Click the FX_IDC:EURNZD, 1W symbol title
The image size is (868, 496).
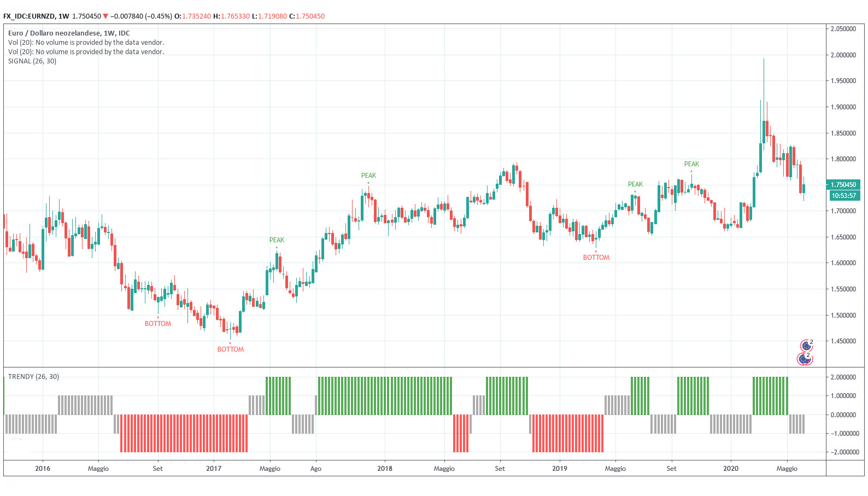[x=36, y=16]
